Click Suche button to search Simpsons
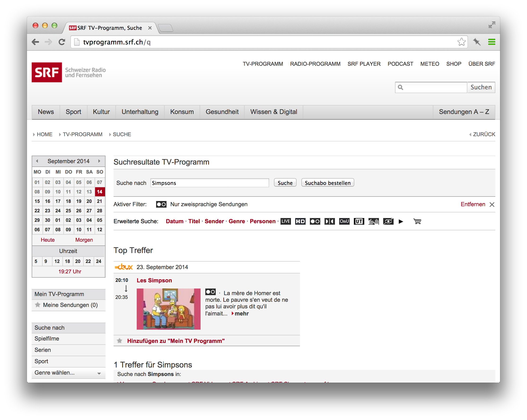The image size is (527, 420). 285,183
